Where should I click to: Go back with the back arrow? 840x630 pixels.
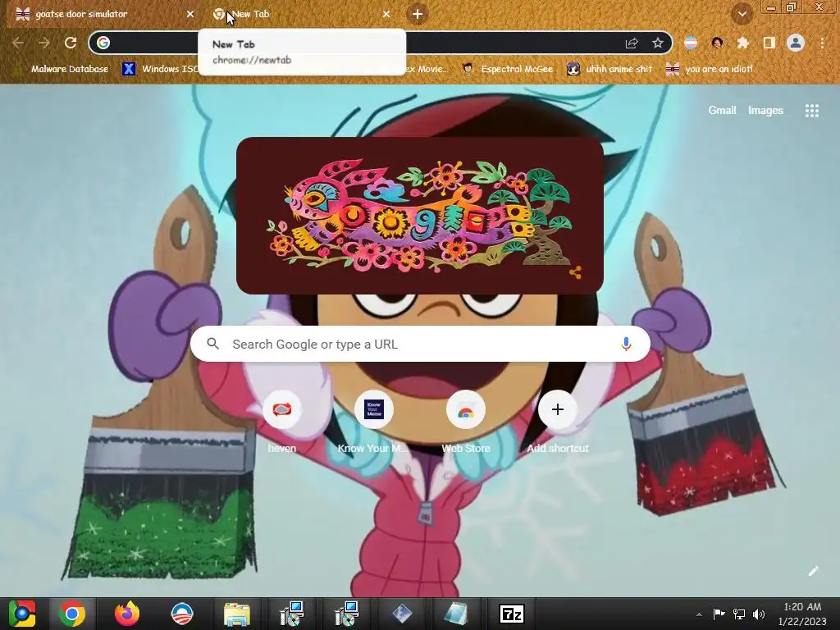click(x=18, y=43)
